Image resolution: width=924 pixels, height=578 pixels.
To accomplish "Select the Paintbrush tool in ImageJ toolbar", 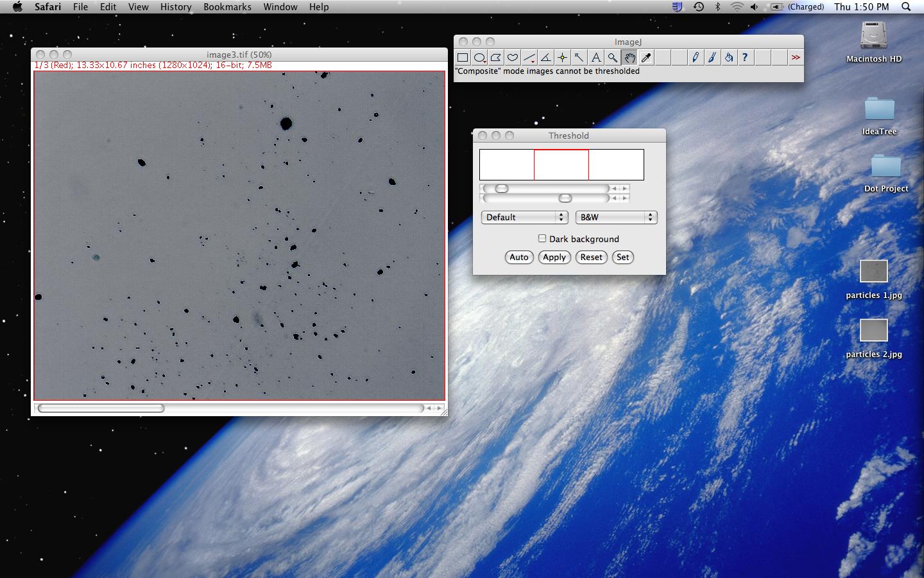I will [x=712, y=58].
